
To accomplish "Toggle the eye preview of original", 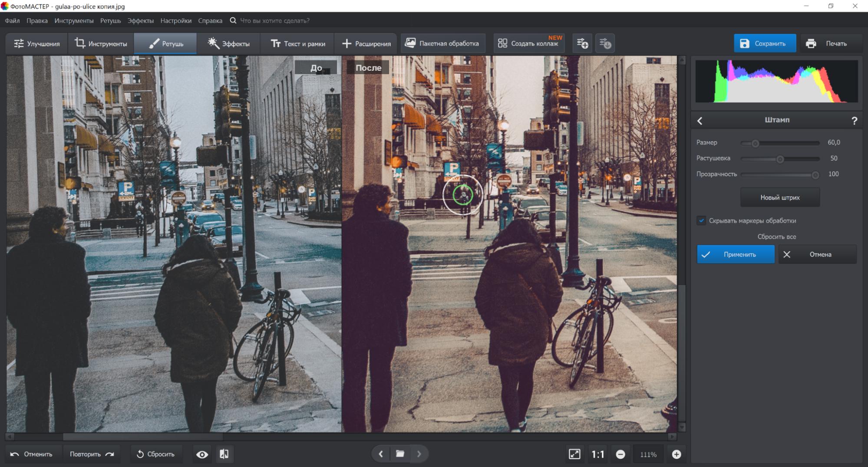I will tap(202, 454).
